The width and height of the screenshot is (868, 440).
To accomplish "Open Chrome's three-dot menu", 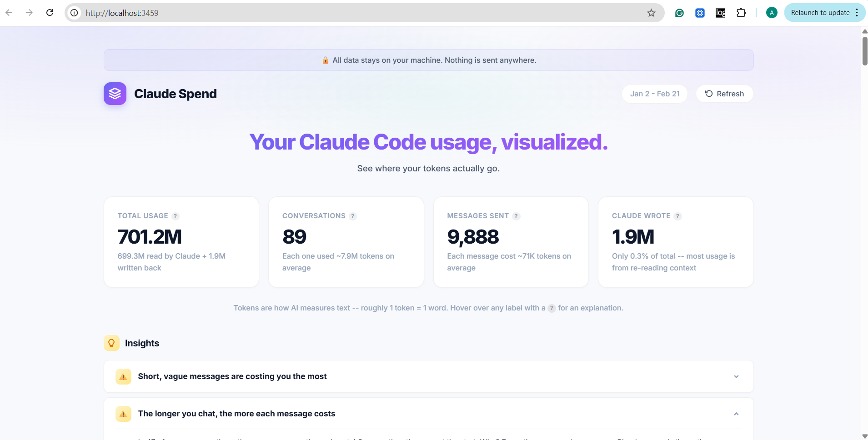I will [x=858, y=13].
